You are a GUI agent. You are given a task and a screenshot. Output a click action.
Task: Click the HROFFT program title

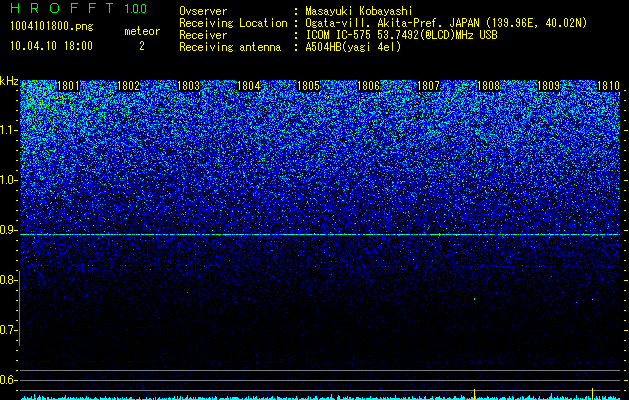[x=63, y=8]
